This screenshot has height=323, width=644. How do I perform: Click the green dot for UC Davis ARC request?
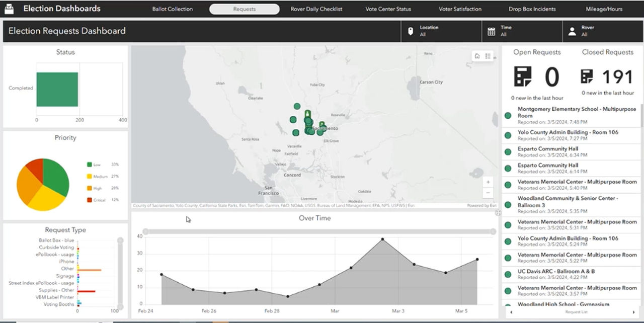click(508, 274)
